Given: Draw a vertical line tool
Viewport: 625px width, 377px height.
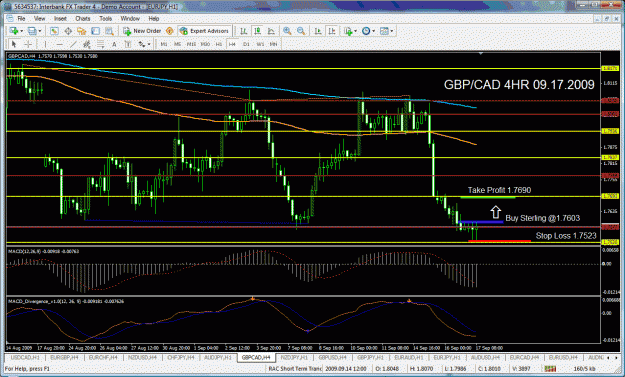Looking at the screenshot, I should (x=45, y=44).
